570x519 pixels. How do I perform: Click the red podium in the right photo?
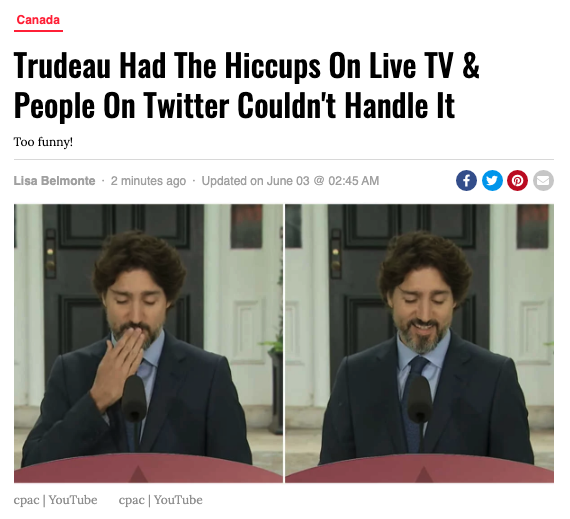click(420, 470)
